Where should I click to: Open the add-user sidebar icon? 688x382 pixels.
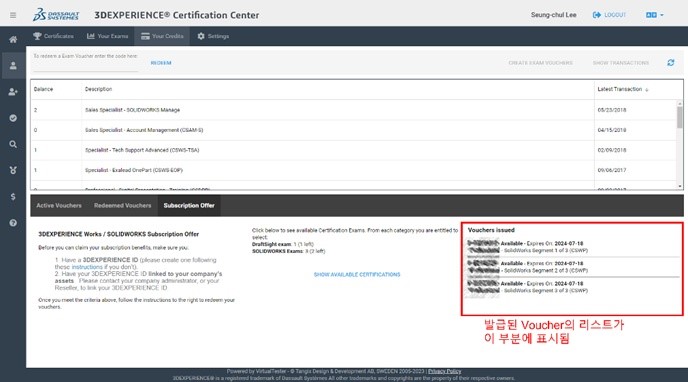point(13,92)
